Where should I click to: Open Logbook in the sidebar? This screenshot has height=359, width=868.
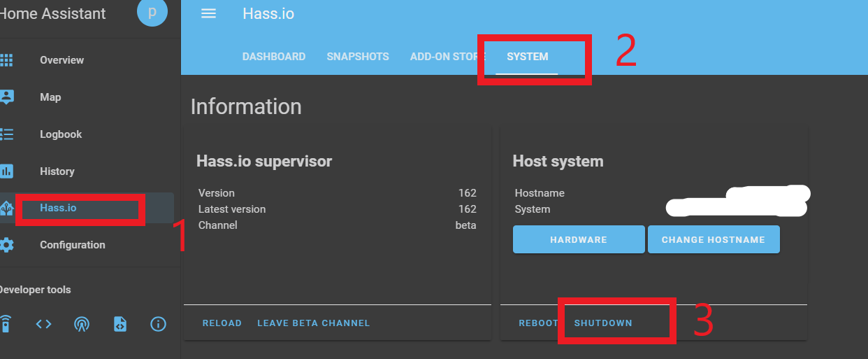click(x=61, y=134)
